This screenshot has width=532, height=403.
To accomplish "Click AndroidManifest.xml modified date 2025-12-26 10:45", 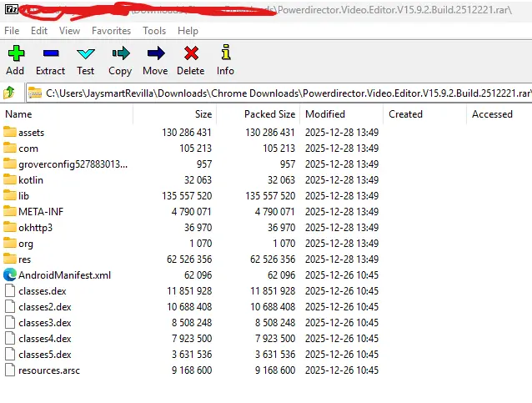I will click(x=342, y=275).
